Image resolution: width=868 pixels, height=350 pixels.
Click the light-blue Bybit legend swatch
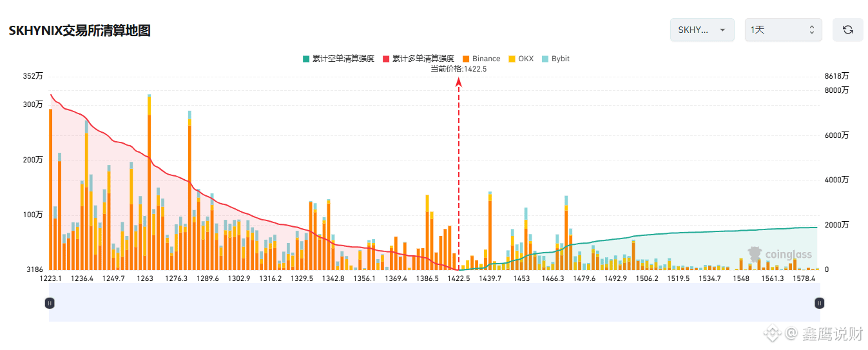click(545, 59)
